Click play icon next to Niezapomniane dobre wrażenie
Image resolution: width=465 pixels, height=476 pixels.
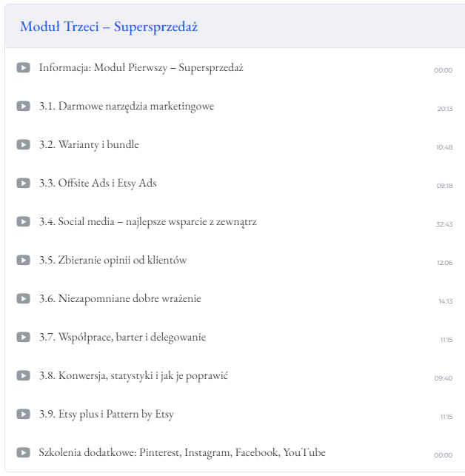(x=24, y=299)
